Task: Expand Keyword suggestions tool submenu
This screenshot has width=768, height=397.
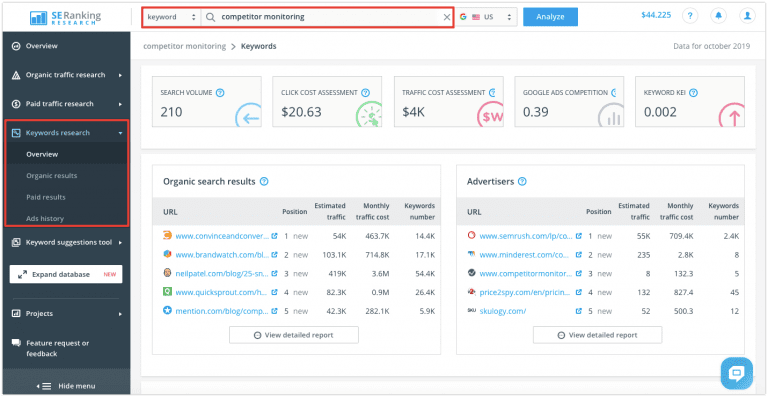Action: (120, 242)
